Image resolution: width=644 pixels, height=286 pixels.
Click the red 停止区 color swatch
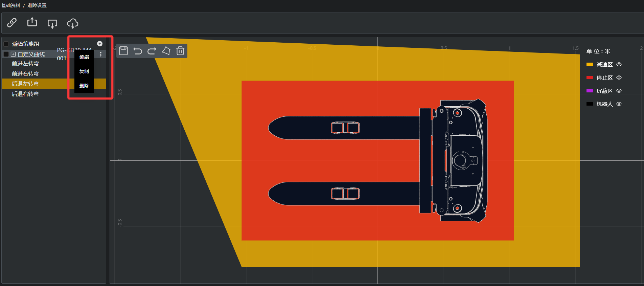coord(590,78)
